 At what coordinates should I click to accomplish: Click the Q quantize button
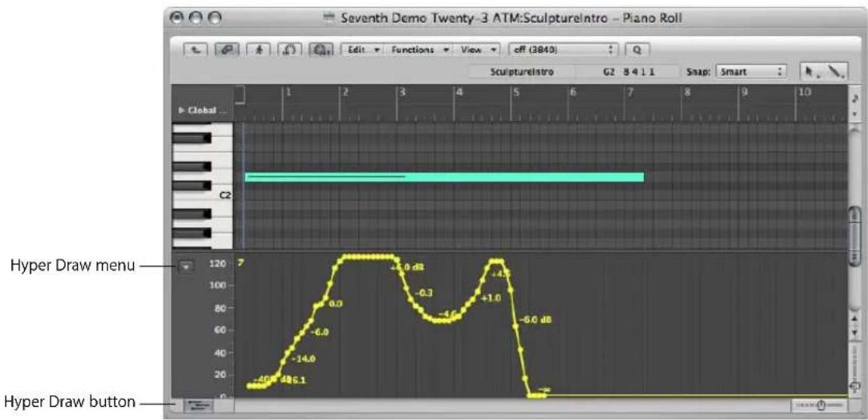point(637,49)
